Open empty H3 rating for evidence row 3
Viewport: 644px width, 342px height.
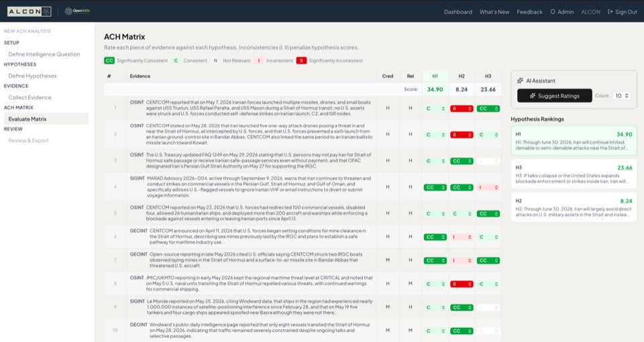pyautogui.click(x=488, y=161)
